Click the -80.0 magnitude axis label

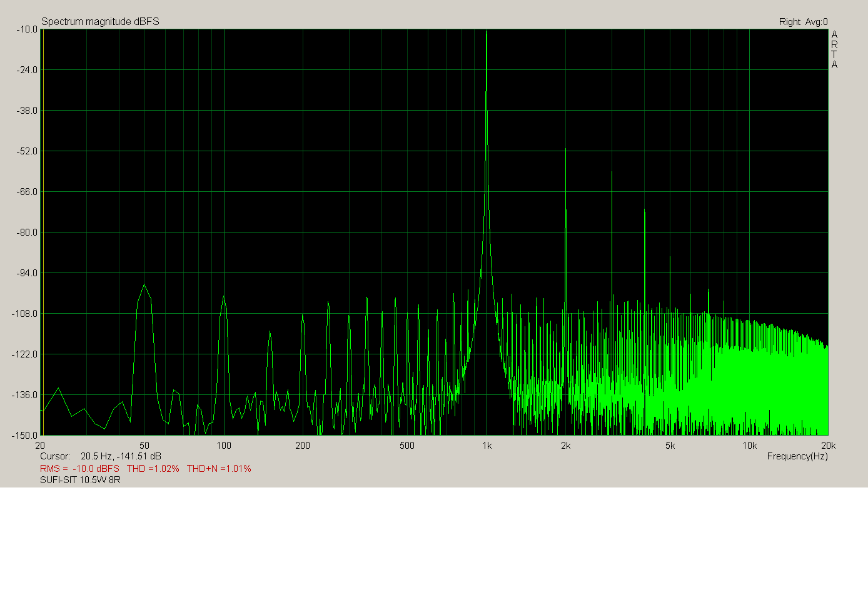26,232
